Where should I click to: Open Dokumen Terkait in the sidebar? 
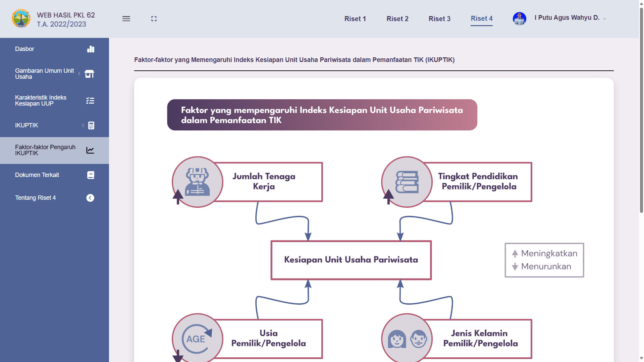(54, 175)
